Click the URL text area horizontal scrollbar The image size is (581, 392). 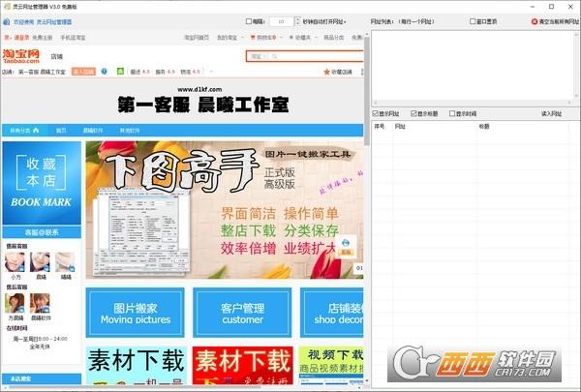473,103
